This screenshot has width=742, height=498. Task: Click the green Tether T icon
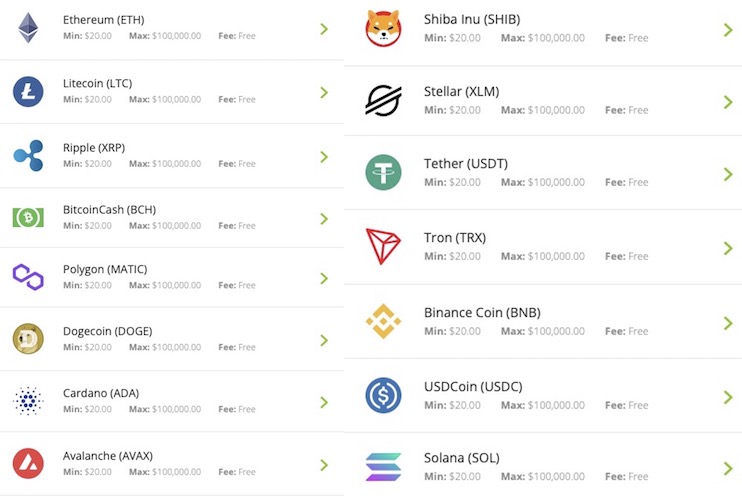383,172
